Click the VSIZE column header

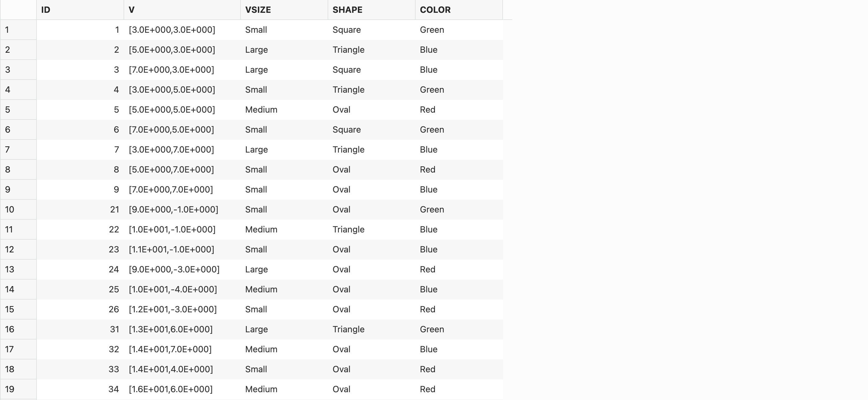click(x=284, y=10)
